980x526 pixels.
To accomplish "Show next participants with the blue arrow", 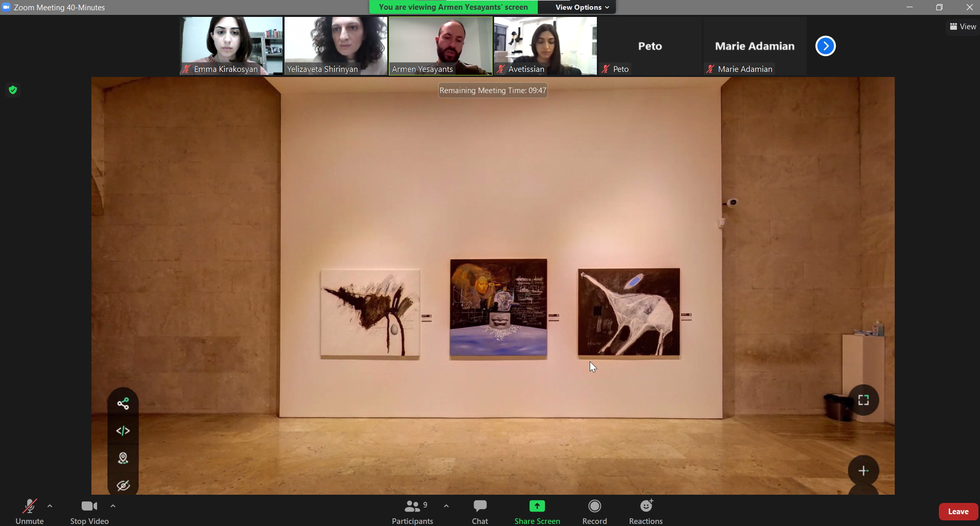I will [x=825, y=46].
